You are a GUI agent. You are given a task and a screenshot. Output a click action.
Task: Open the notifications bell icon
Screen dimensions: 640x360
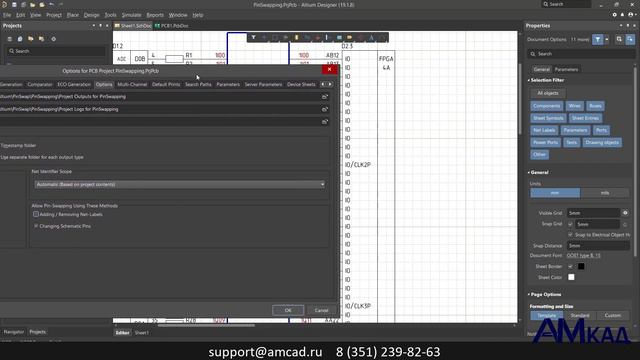click(x=622, y=15)
